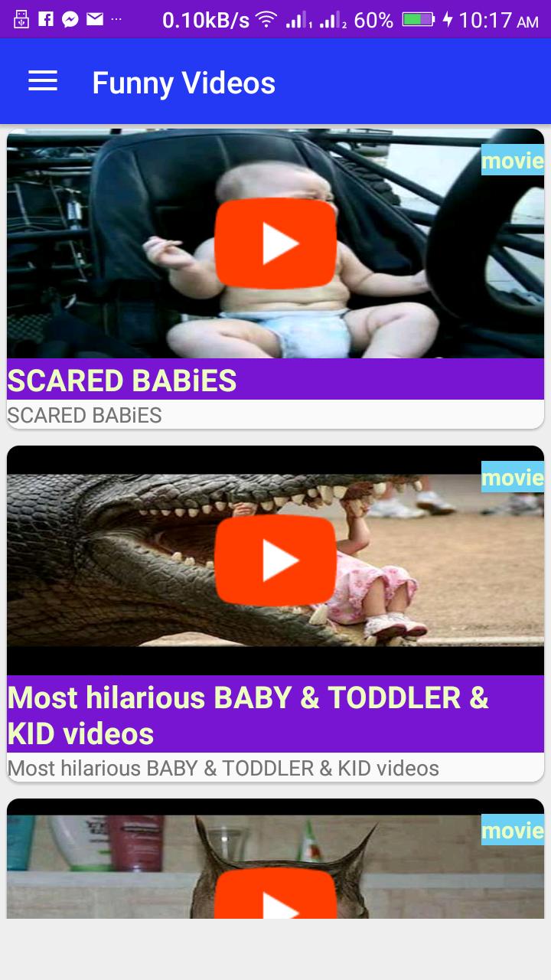Tap the battery indicator icon
The image size is (551, 980).
[419, 19]
